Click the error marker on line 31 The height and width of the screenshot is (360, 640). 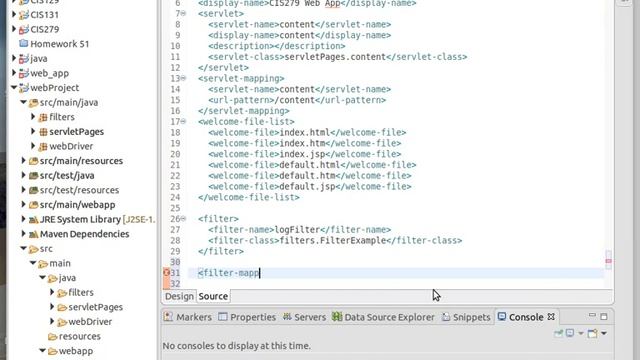167,273
